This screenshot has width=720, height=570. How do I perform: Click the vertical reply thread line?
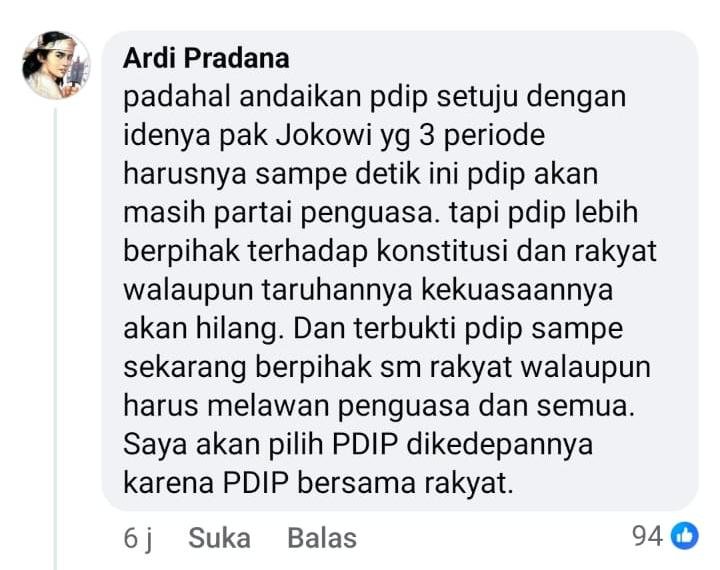click(x=56, y=339)
